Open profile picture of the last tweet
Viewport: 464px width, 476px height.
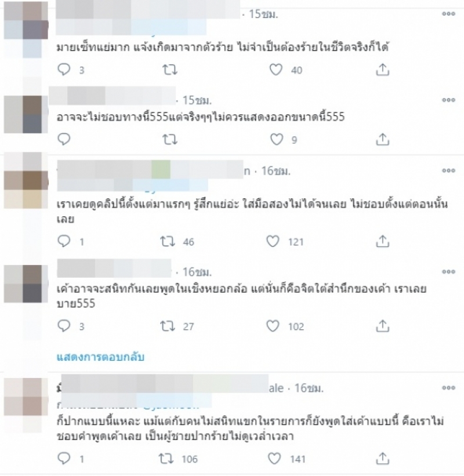pyautogui.click(x=26, y=397)
